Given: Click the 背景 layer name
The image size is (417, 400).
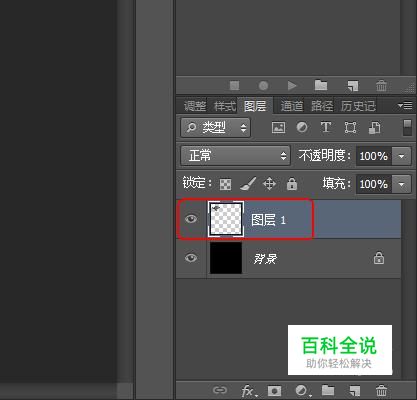Looking at the screenshot, I should [265, 259].
